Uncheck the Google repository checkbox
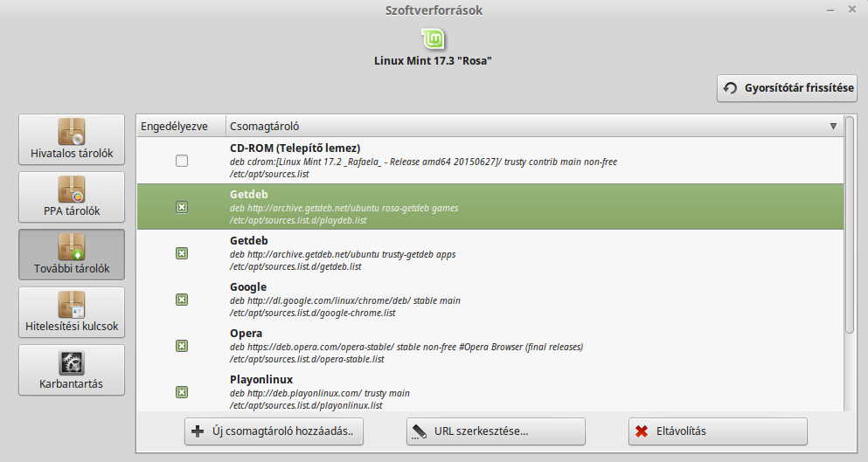 click(x=182, y=300)
